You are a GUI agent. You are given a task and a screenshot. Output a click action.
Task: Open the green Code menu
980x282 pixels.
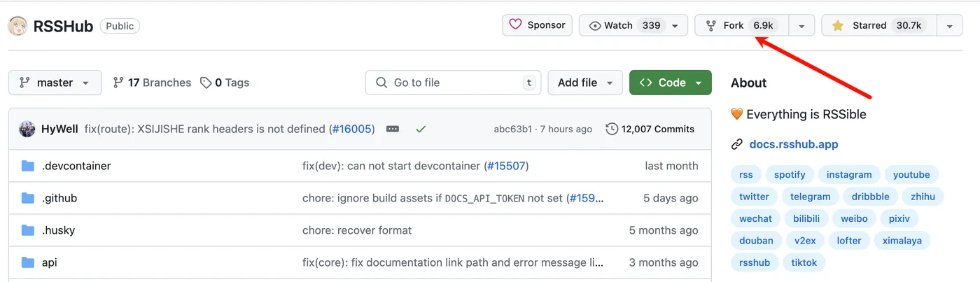coord(670,83)
